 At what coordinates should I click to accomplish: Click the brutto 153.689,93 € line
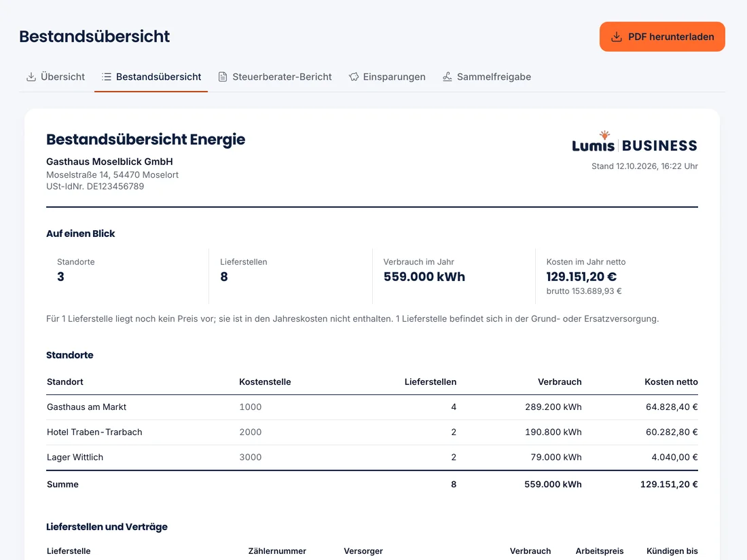click(x=584, y=291)
